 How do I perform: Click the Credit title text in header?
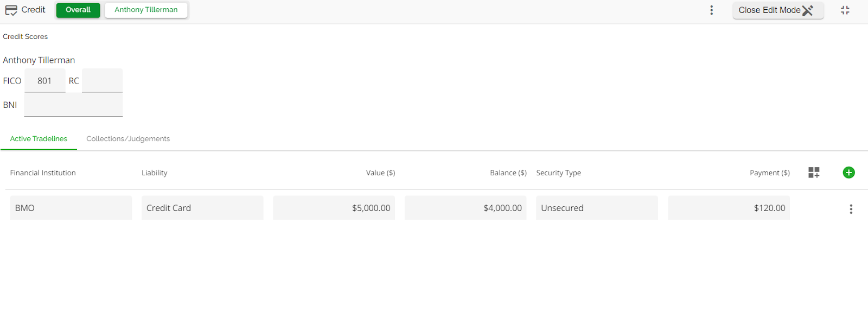click(x=33, y=10)
